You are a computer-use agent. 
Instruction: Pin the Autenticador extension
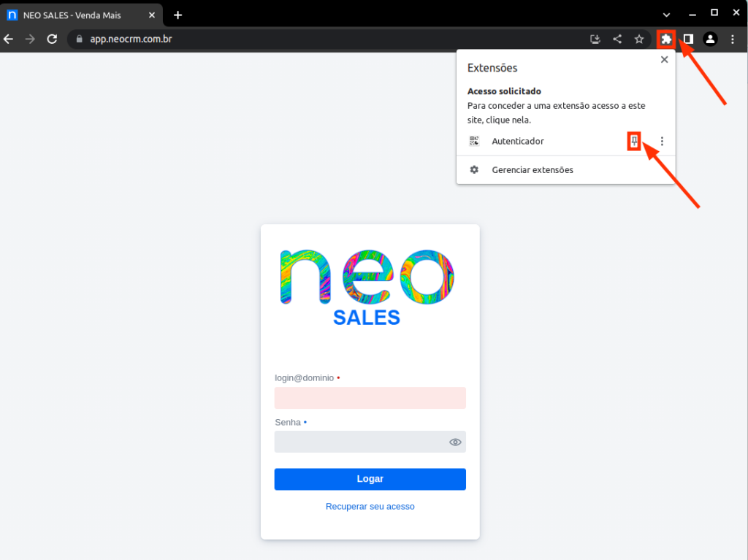634,141
